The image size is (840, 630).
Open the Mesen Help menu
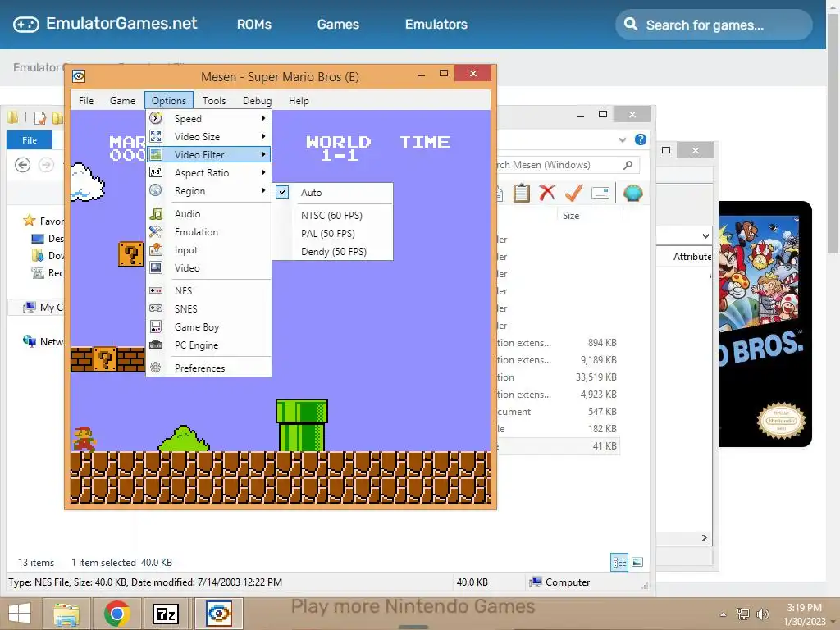(299, 101)
